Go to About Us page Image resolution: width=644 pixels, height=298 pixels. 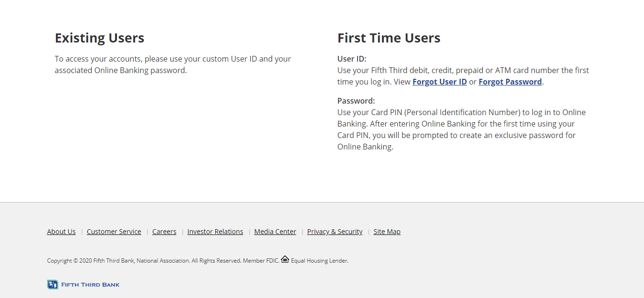point(61,232)
